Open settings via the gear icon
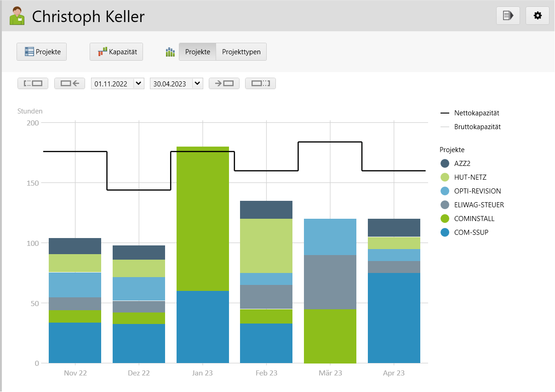The width and height of the screenshot is (555, 392). click(537, 16)
